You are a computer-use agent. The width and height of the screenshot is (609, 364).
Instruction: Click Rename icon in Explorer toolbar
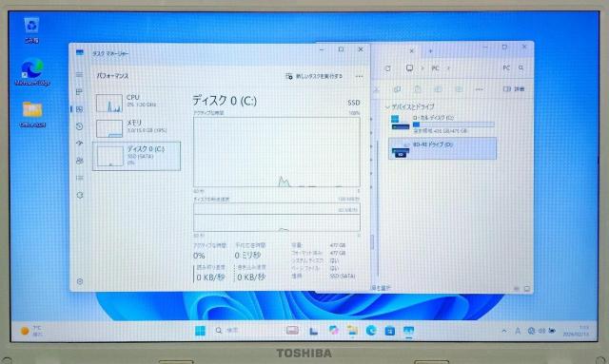(438, 89)
